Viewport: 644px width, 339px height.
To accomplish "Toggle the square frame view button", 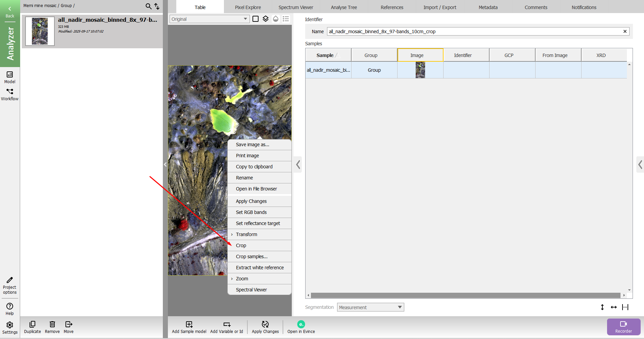I will 256,19.
